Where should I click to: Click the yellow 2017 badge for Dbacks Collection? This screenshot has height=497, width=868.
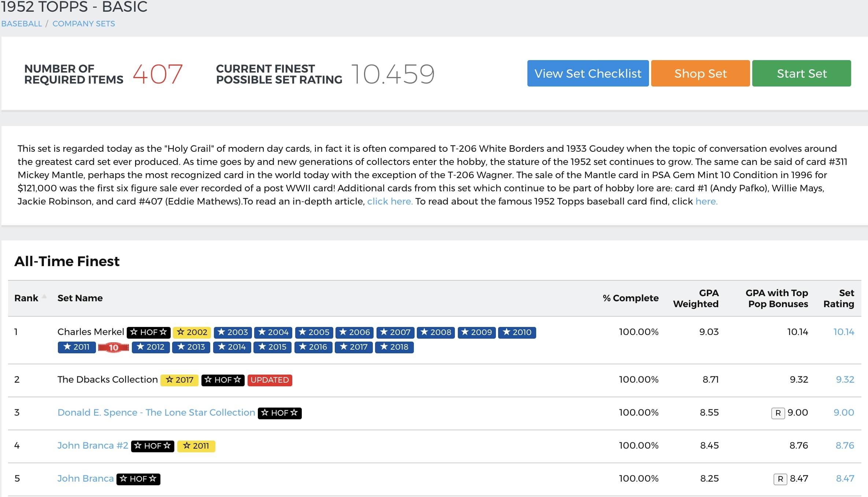coord(179,380)
